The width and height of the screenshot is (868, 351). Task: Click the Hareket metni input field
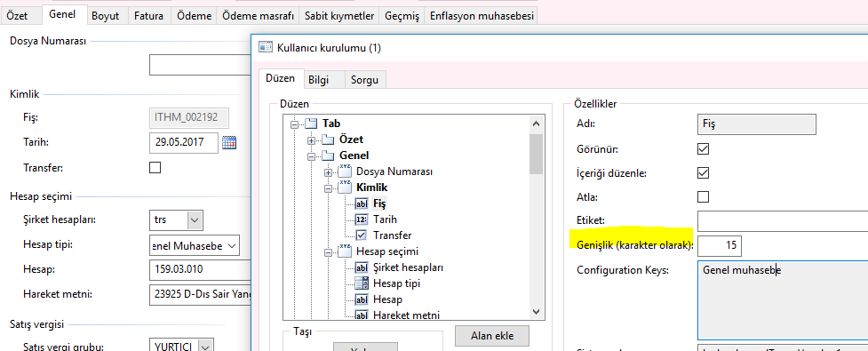click(x=199, y=294)
